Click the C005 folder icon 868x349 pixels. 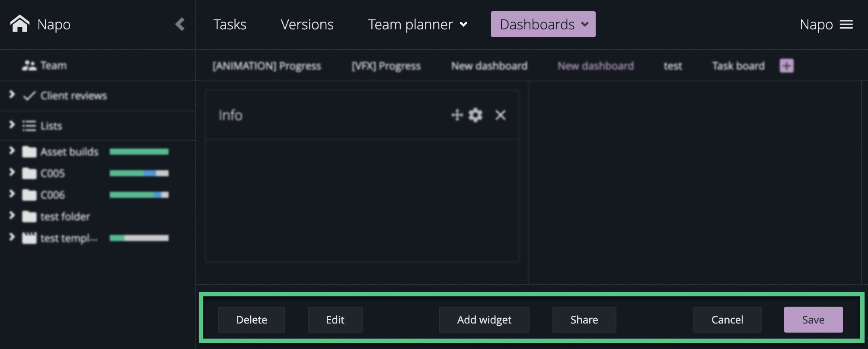coord(29,173)
